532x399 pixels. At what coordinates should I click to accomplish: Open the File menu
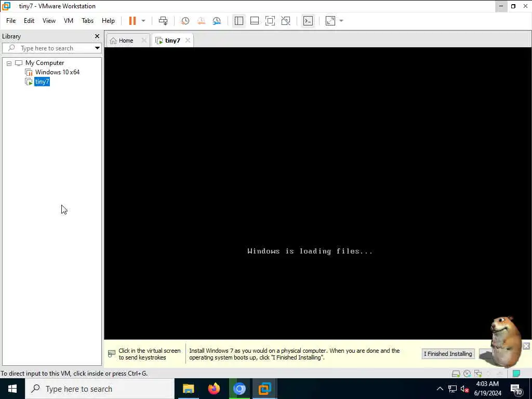[x=11, y=21]
